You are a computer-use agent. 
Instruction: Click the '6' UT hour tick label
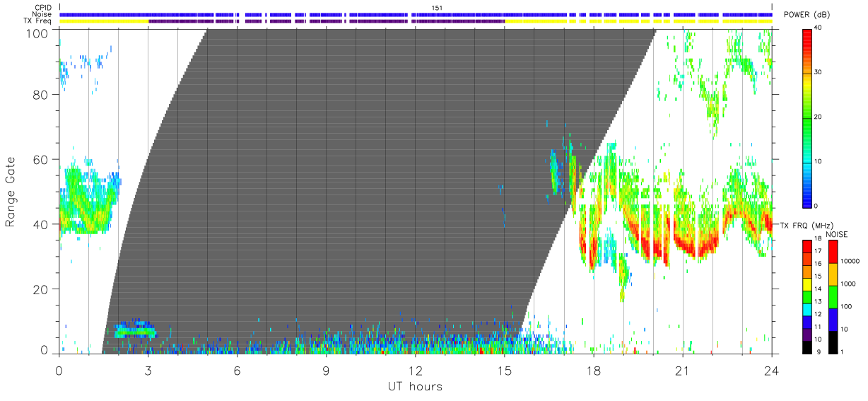pyautogui.click(x=237, y=370)
